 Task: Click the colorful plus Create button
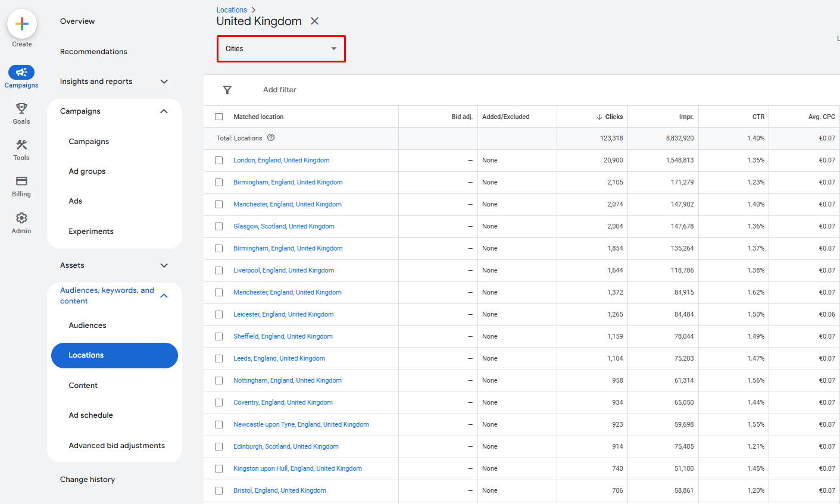click(22, 24)
